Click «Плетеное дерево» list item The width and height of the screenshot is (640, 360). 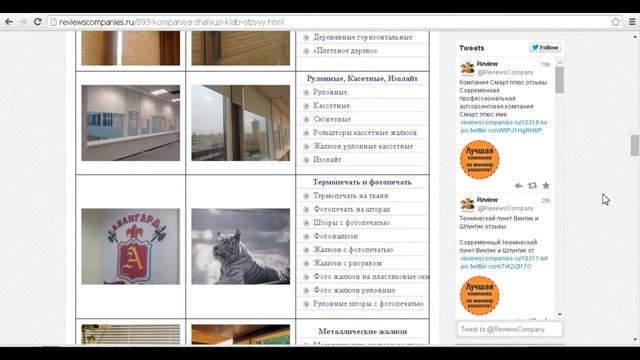pyautogui.click(x=345, y=51)
